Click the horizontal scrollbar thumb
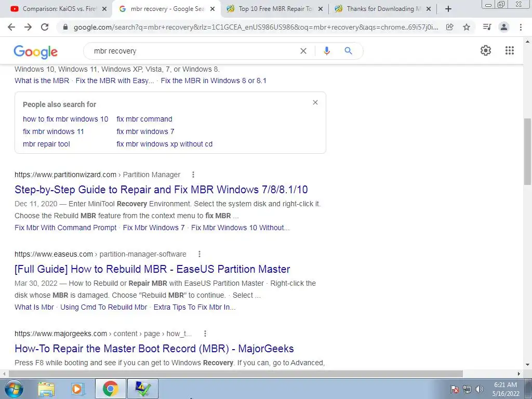 coord(235,374)
